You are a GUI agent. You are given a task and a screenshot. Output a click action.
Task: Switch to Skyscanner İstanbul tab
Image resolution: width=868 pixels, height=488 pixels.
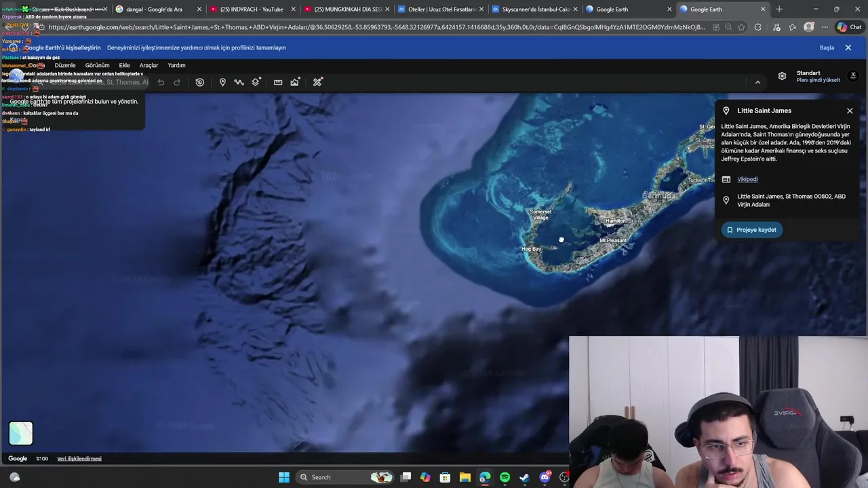click(535, 9)
